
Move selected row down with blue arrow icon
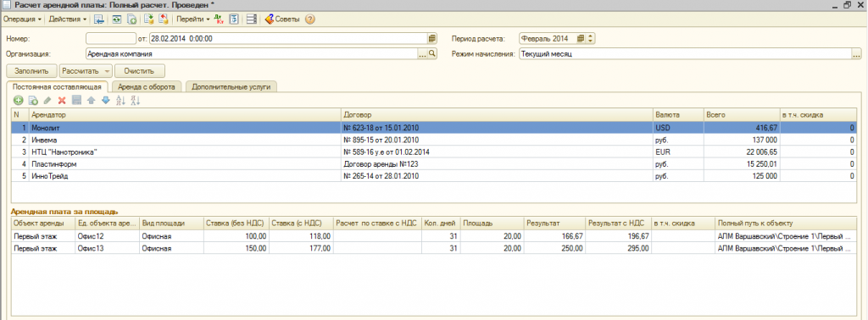(106, 101)
